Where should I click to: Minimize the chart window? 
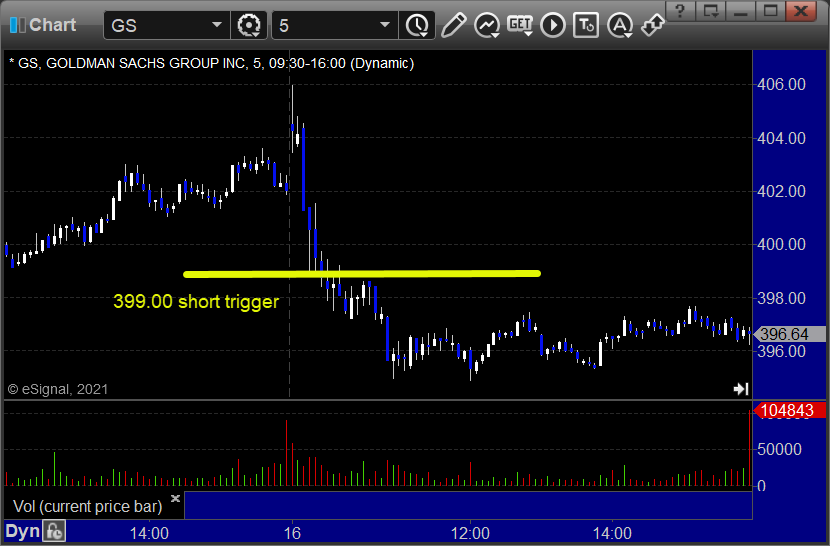[x=740, y=11]
